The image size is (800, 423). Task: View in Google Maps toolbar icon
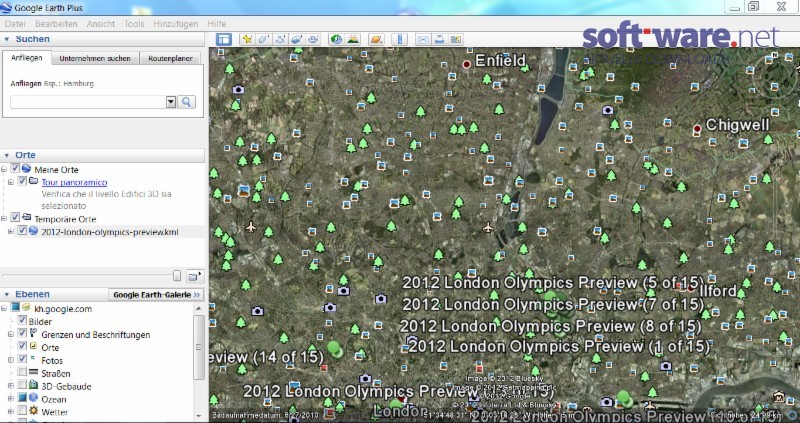[456, 39]
